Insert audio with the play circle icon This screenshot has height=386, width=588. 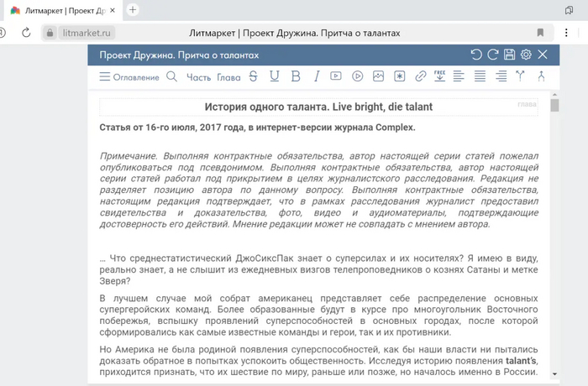click(357, 76)
